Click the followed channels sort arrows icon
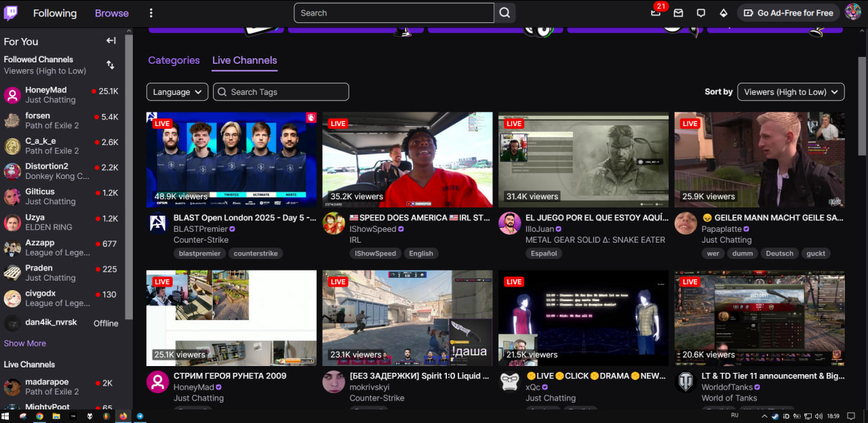The width and height of the screenshot is (868, 423). [111, 65]
